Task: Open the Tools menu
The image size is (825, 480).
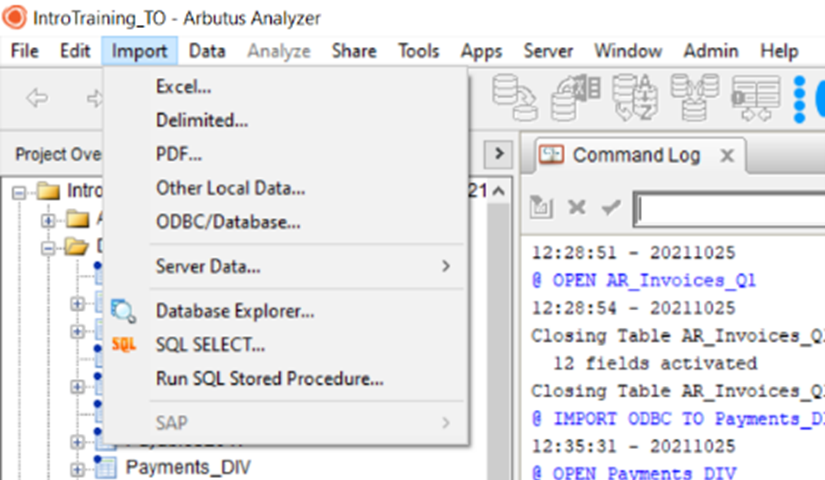Action: point(418,51)
